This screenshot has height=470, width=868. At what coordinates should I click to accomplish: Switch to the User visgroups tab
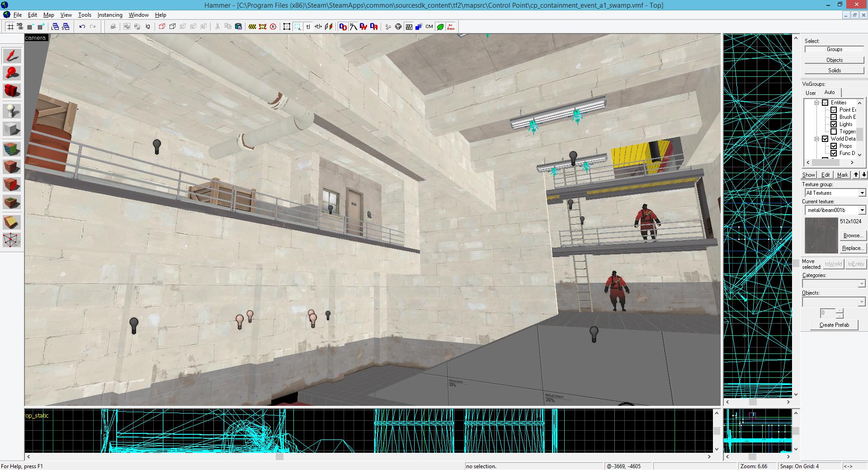(x=811, y=93)
